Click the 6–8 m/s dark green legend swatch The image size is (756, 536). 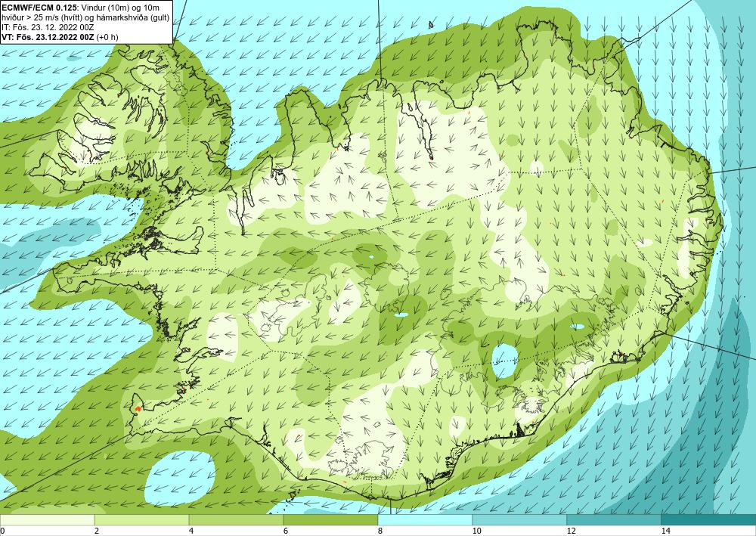click(331, 519)
